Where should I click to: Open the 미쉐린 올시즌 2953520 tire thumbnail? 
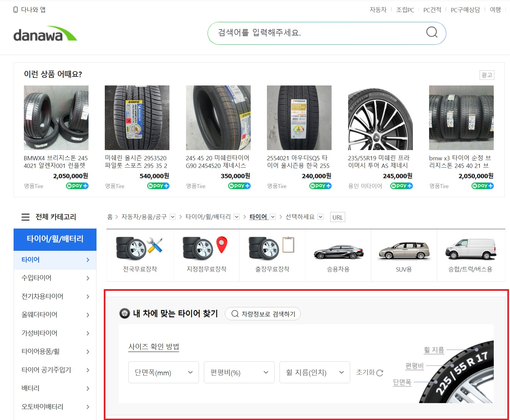click(137, 118)
